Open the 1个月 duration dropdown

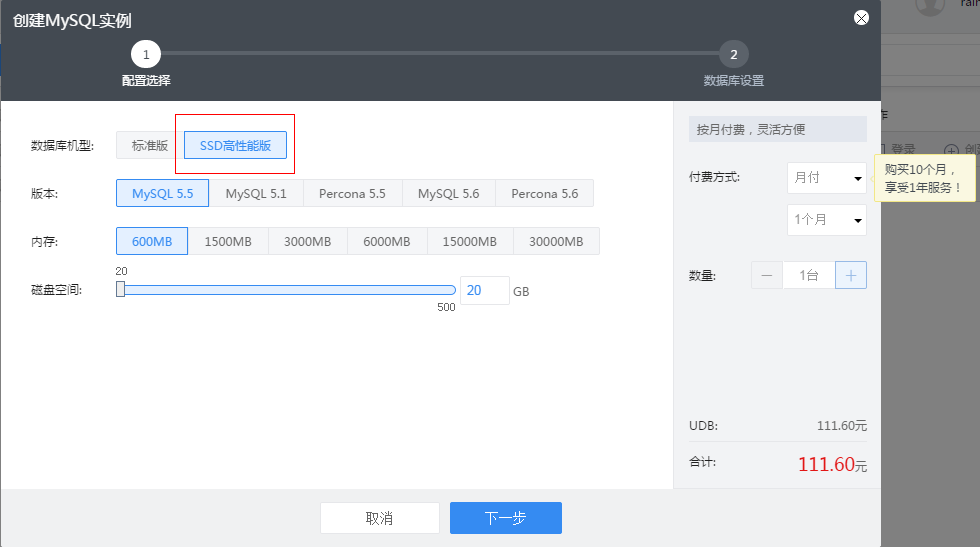[827, 220]
